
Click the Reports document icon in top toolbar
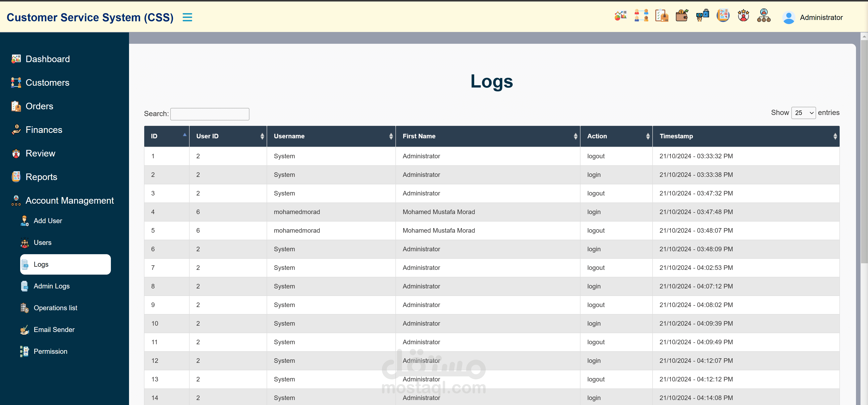click(x=723, y=15)
